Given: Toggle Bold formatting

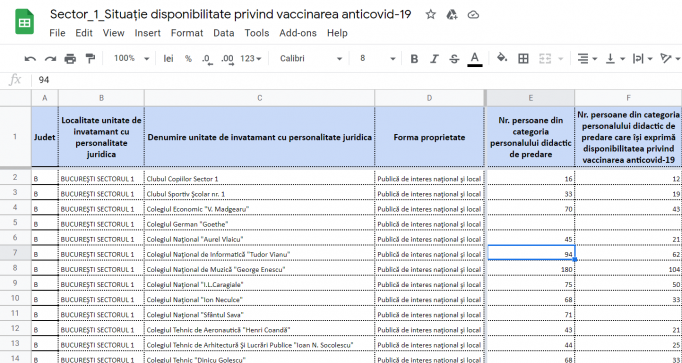Looking at the screenshot, I should (x=414, y=59).
